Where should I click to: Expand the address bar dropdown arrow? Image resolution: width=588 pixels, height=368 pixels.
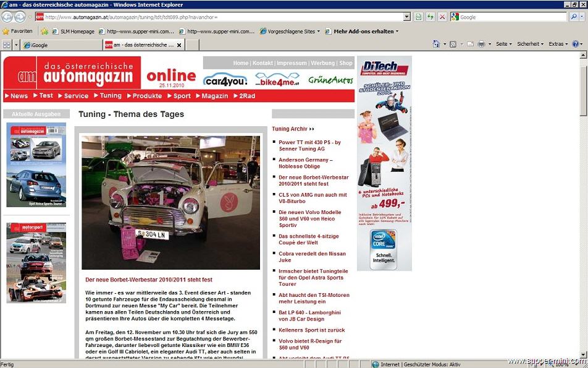point(406,17)
